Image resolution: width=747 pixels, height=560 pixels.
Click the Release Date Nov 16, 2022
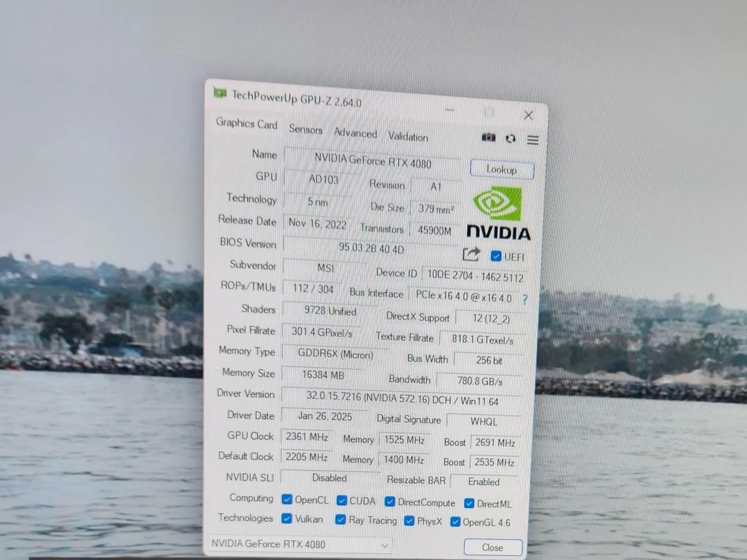click(317, 223)
